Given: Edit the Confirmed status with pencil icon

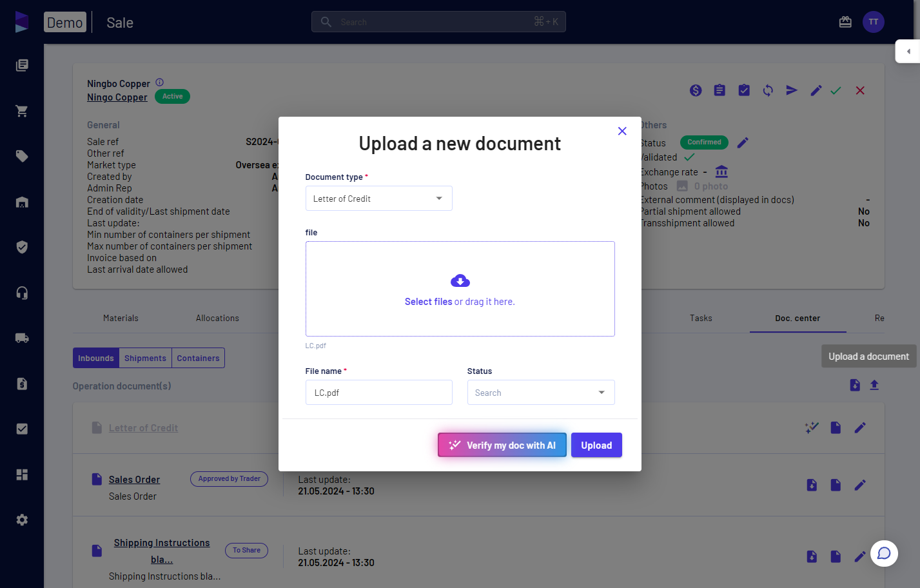Looking at the screenshot, I should (x=743, y=142).
